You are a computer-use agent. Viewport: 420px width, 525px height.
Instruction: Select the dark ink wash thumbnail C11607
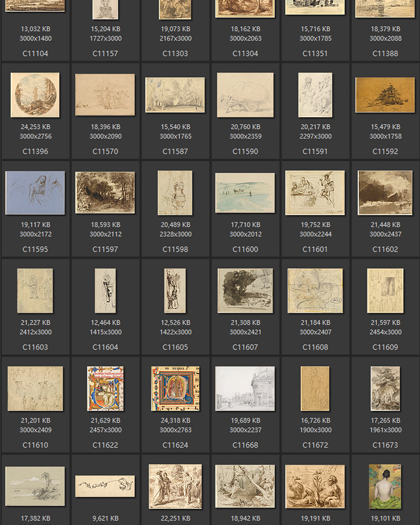tap(245, 291)
